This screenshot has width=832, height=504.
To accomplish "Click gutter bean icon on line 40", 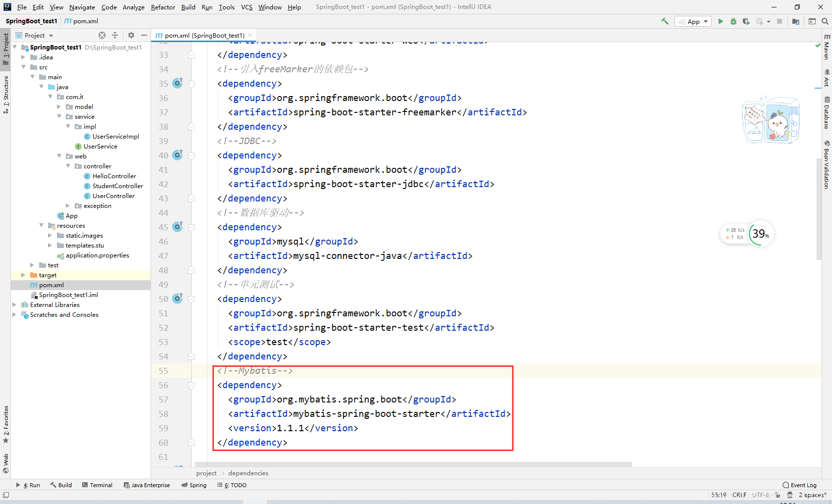I will (x=177, y=155).
